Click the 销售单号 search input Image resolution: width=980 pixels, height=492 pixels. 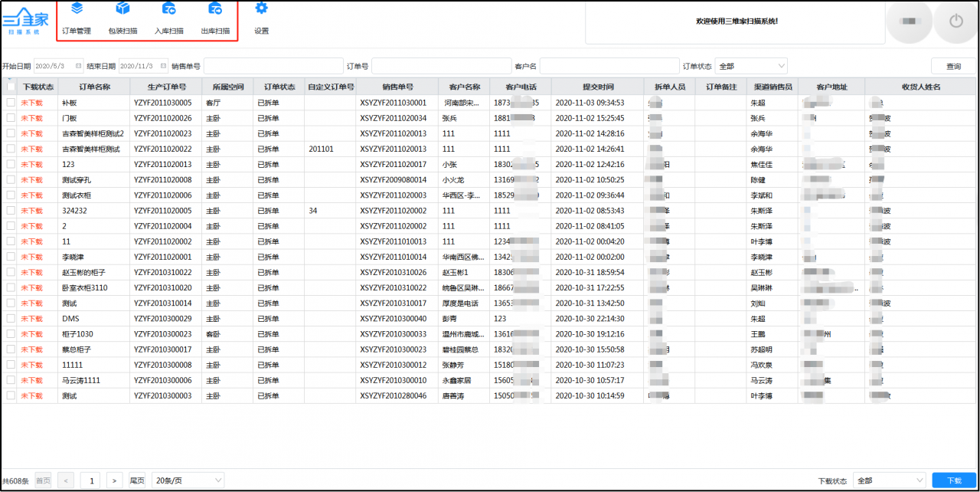tap(273, 67)
